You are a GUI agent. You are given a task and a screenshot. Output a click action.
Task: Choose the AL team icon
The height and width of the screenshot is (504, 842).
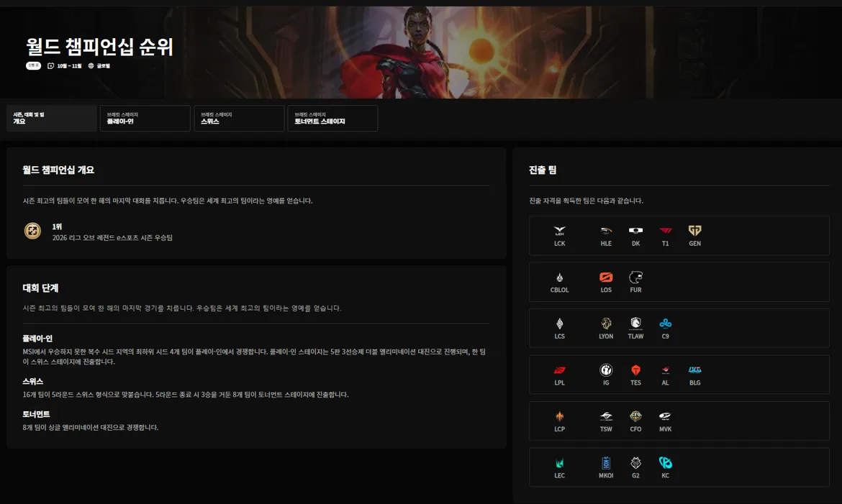pyautogui.click(x=666, y=370)
